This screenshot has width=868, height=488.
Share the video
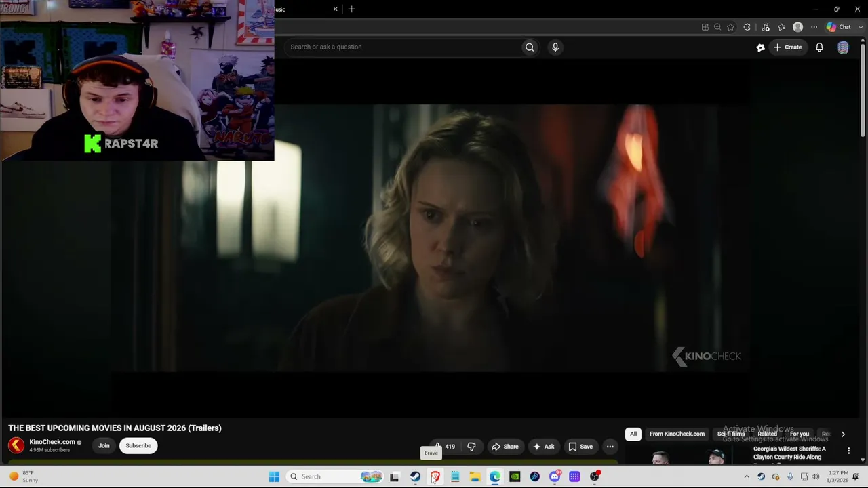click(505, 447)
